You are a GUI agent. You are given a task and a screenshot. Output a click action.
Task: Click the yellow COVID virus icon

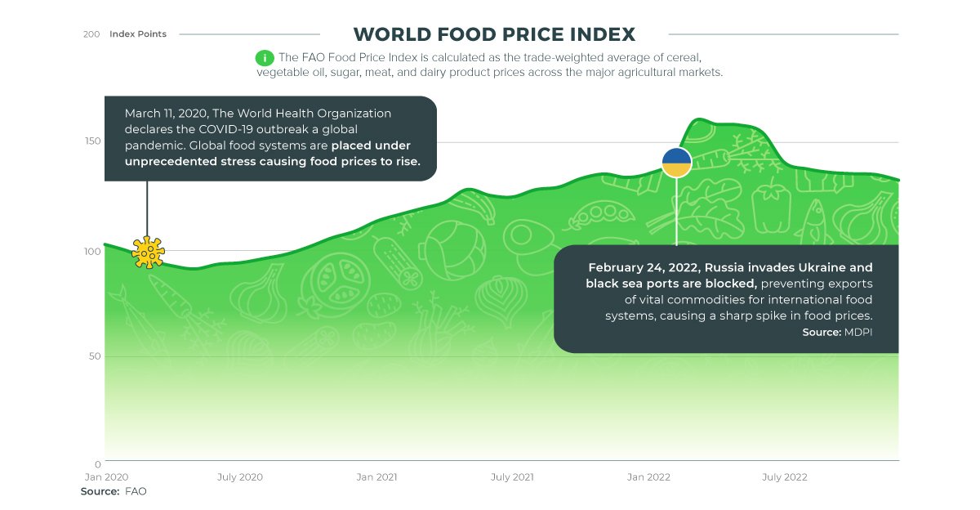pyautogui.click(x=148, y=252)
